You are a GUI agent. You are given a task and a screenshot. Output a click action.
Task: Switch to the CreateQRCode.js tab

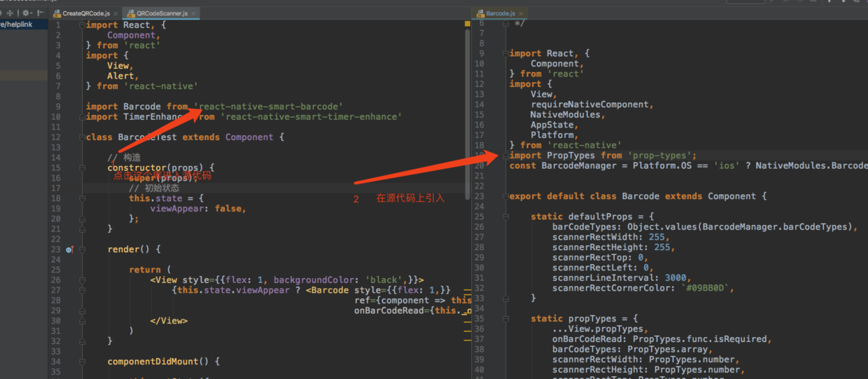pyautogui.click(x=85, y=13)
